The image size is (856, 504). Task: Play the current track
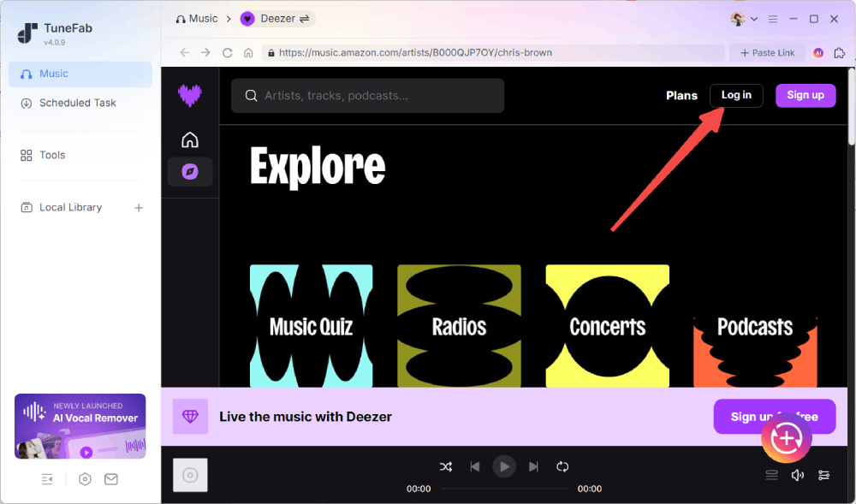click(x=504, y=467)
